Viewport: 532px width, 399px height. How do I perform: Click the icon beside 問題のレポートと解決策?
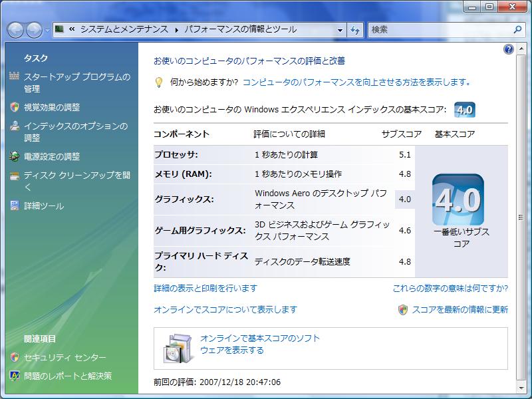(14, 376)
